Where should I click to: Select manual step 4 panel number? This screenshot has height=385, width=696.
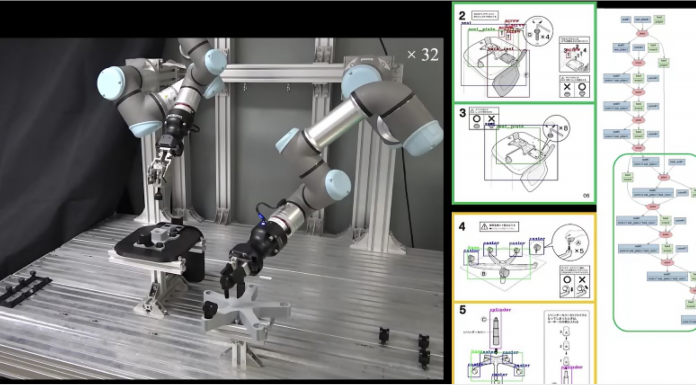point(462,227)
